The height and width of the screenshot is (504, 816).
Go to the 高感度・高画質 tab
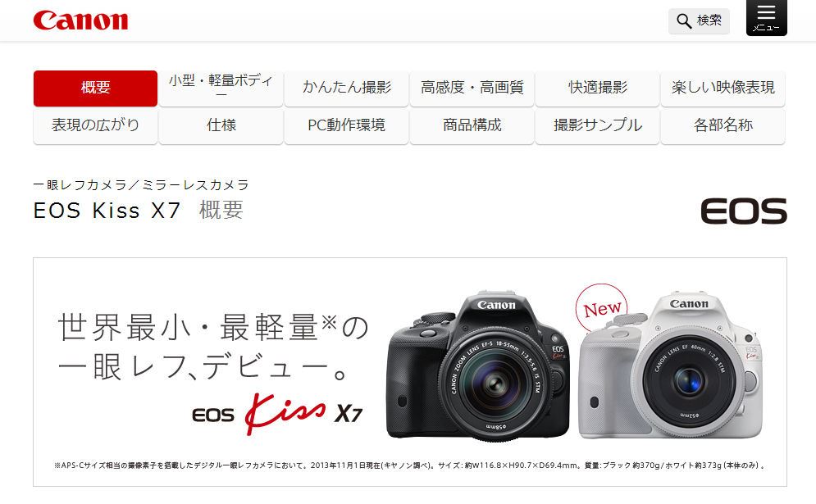click(x=472, y=88)
